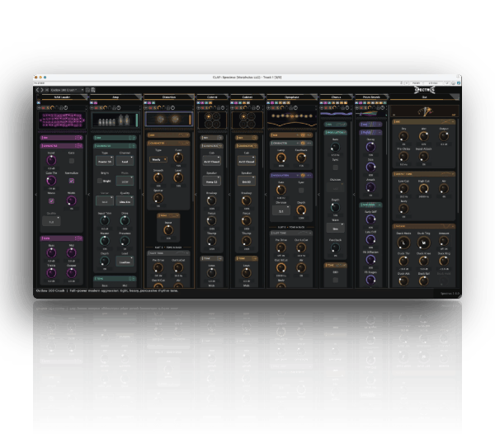Go to the next preset with the right arrow

point(41,90)
